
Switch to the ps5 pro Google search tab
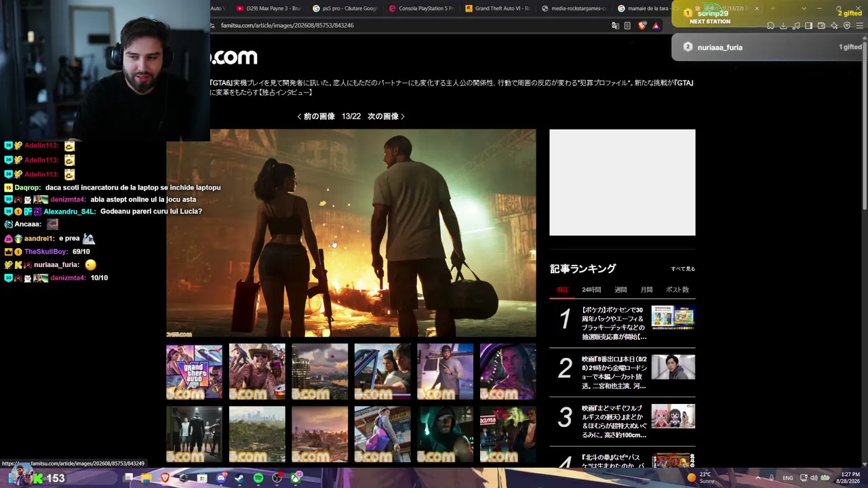pos(345,8)
